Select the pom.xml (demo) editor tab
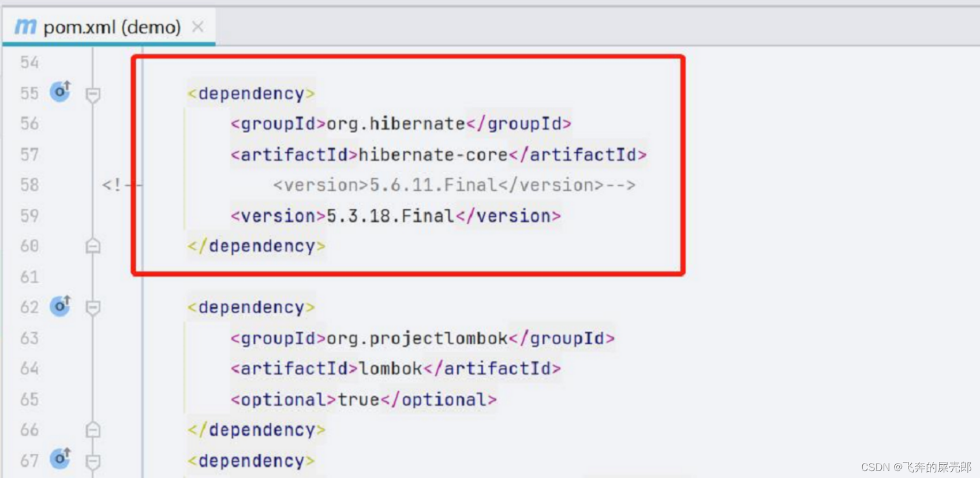This screenshot has height=478, width=980. point(109,27)
